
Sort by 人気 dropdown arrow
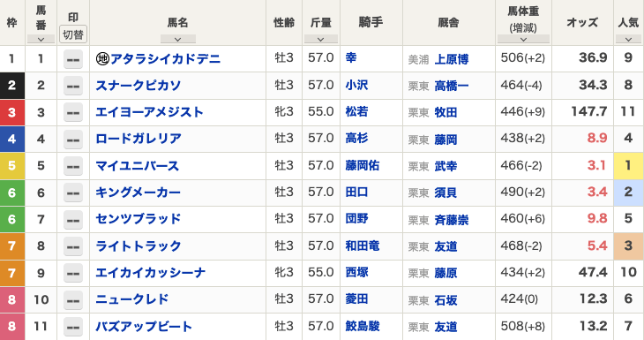(x=628, y=40)
